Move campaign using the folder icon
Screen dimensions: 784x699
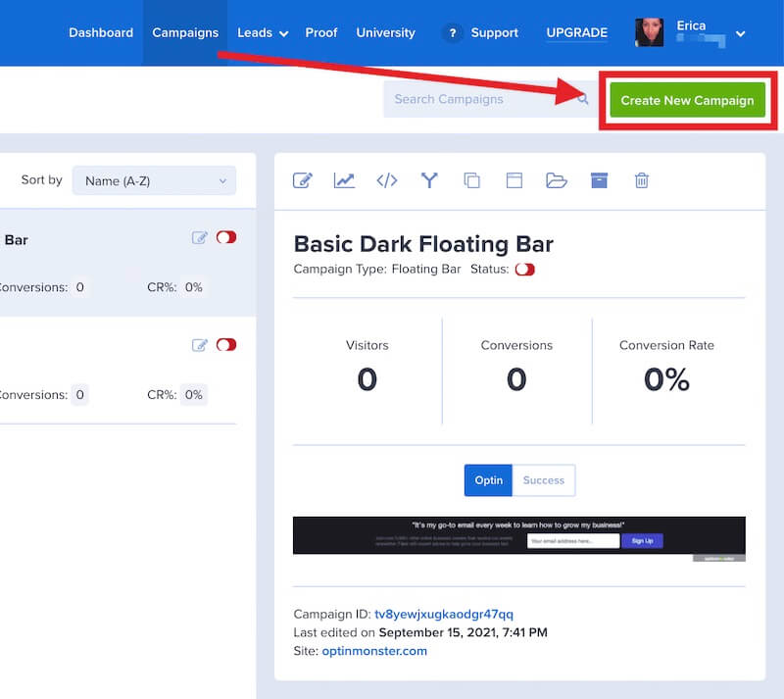[x=557, y=180]
